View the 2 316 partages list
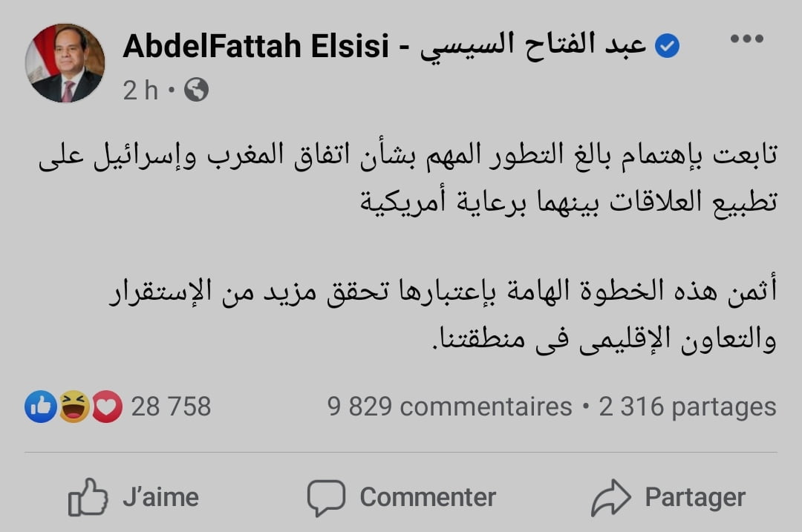The width and height of the screenshot is (802, 532). 687,407
